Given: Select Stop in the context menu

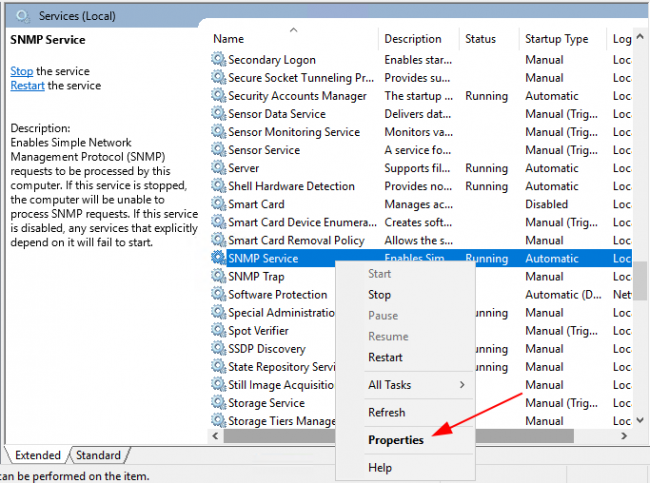Looking at the screenshot, I should [x=379, y=295].
